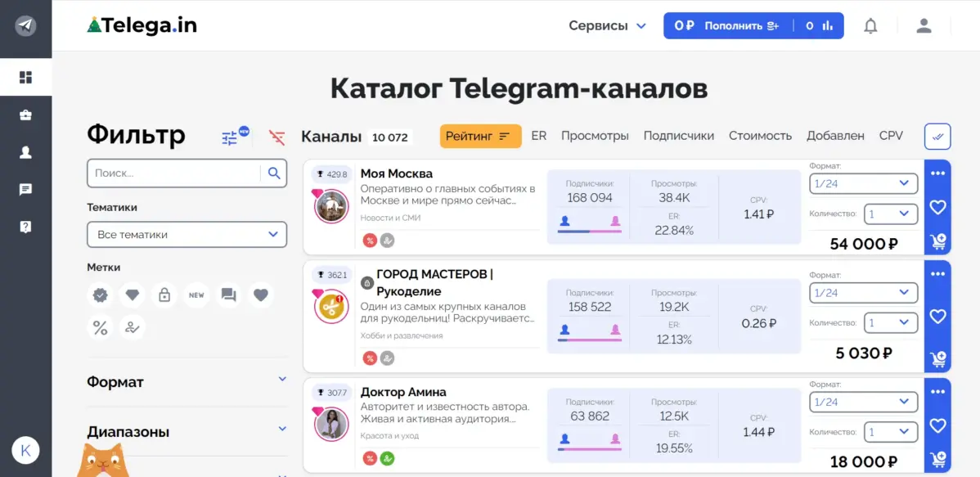Sort channels by Добавлен

[x=836, y=136]
